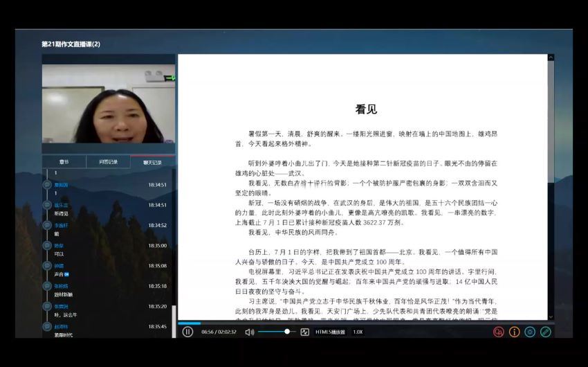Select the 聊天记录 tab

click(152, 162)
